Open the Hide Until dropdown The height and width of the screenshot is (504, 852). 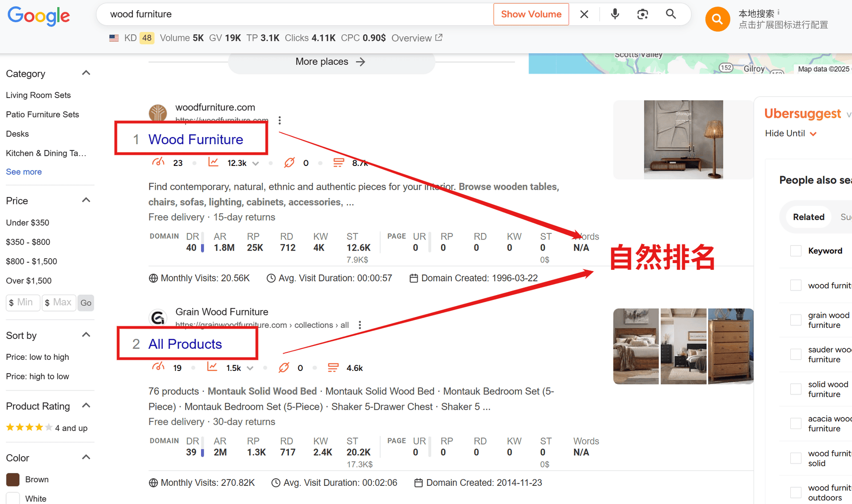tap(790, 134)
